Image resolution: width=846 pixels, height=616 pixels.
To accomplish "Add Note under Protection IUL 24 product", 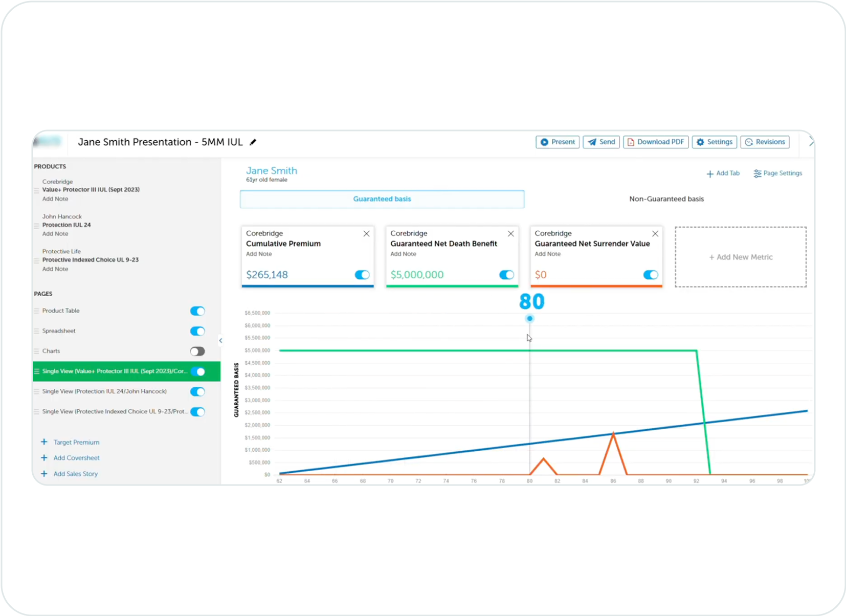I will point(55,234).
